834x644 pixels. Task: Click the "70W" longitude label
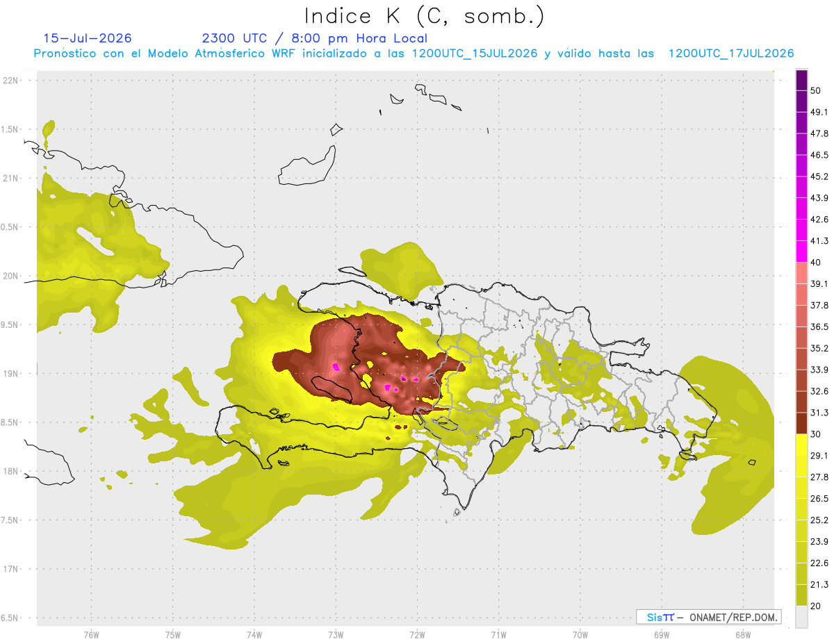click(x=580, y=634)
